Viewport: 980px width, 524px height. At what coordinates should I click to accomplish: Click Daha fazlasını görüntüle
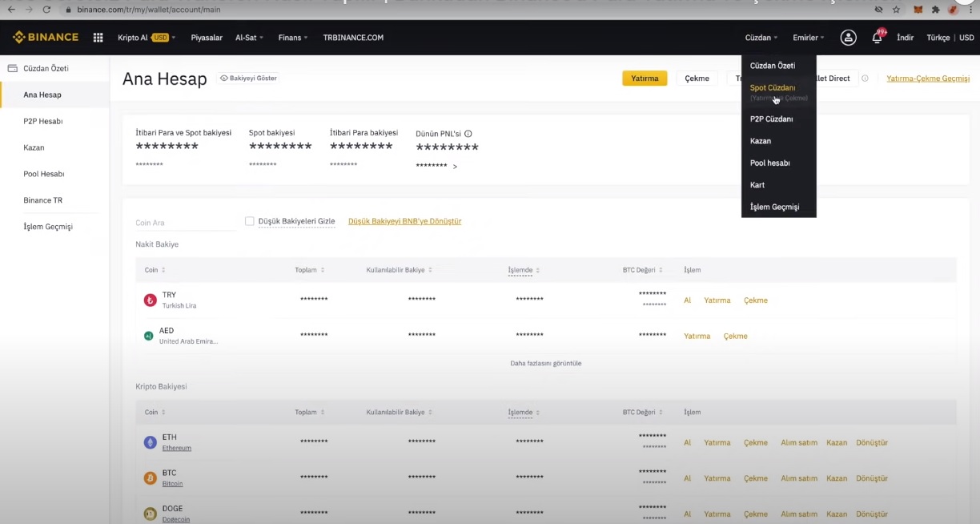coord(546,363)
